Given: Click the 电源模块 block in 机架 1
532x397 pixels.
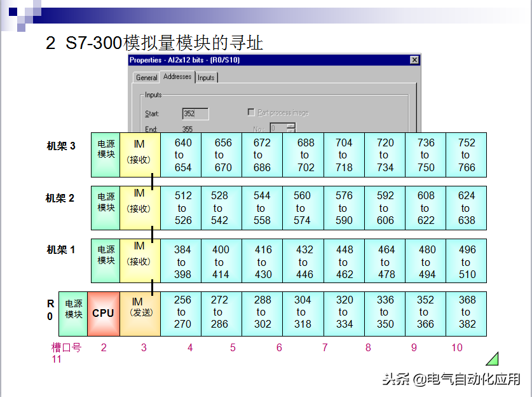Looking at the screenshot, I should [x=106, y=261].
